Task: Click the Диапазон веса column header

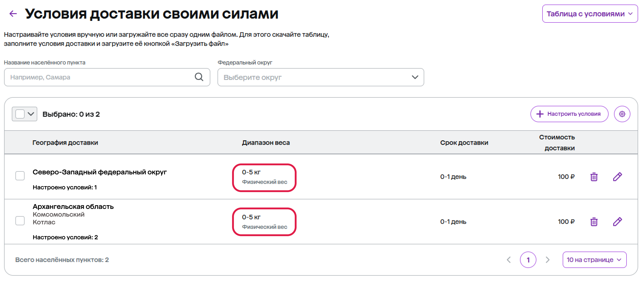Action: [266, 143]
